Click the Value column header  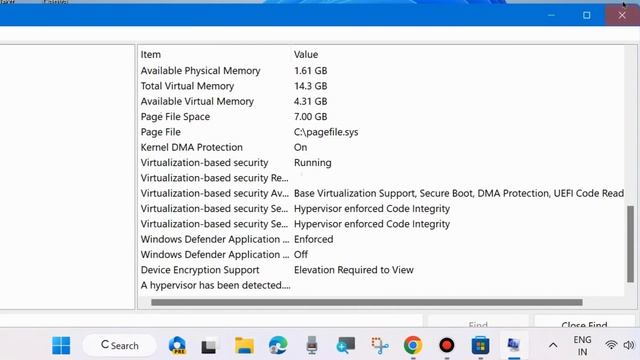[306, 54]
